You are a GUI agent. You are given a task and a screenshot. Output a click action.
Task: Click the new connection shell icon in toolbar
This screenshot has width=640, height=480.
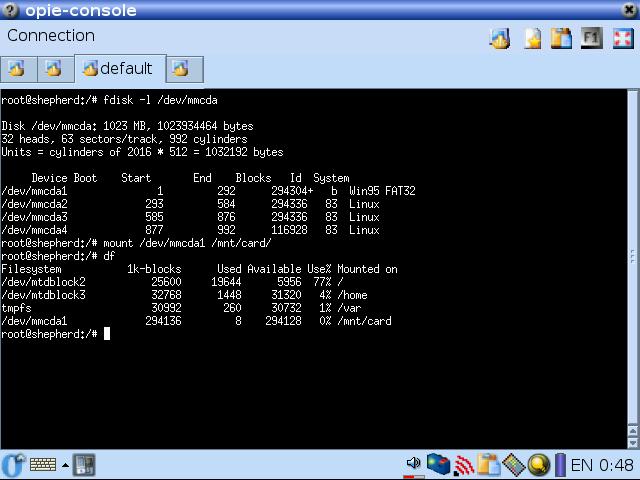[x=500, y=38]
